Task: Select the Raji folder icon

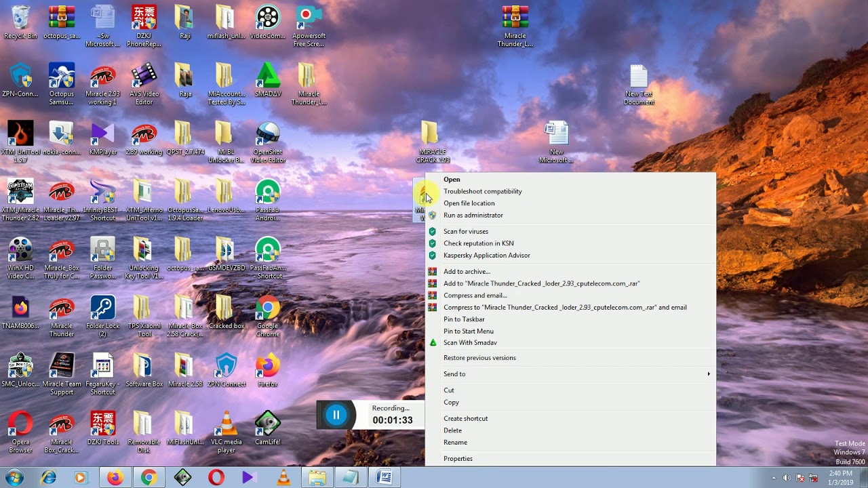Action: click(x=184, y=22)
